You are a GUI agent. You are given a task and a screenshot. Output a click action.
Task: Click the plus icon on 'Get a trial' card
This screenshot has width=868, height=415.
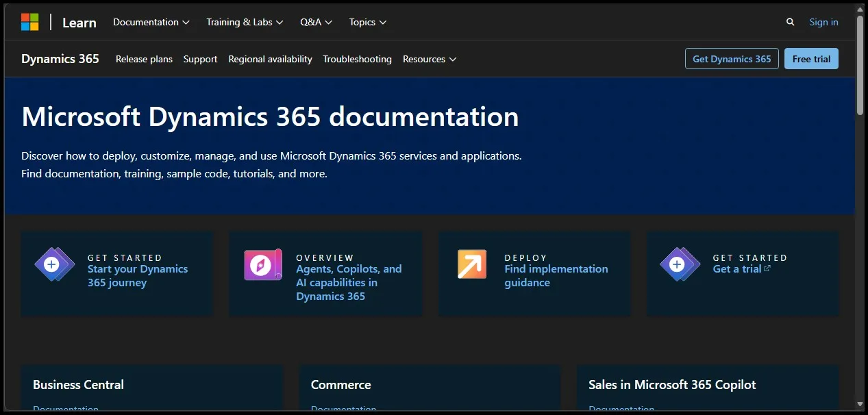click(x=677, y=264)
